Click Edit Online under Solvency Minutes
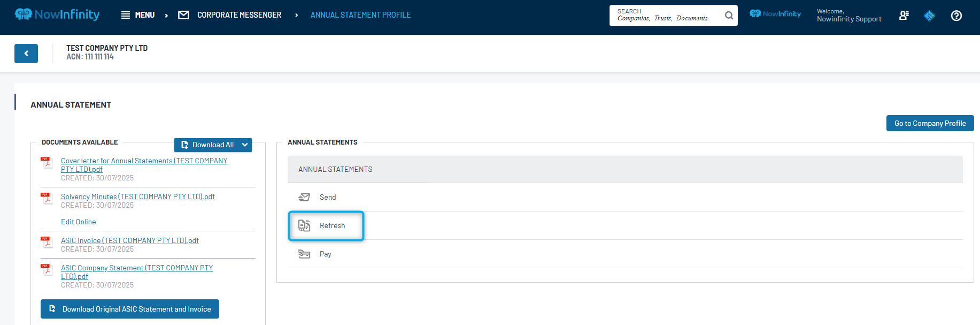980x325 pixels. tap(78, 222)
